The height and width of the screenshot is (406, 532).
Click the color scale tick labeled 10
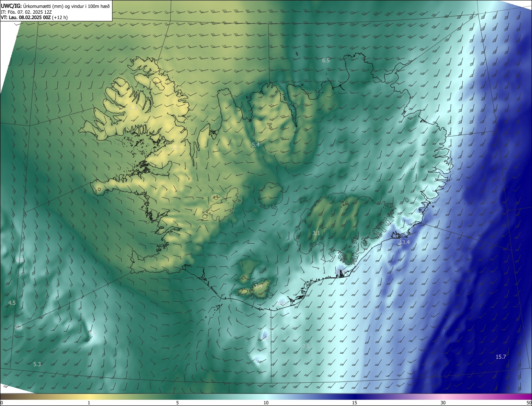click(x=266, y=403)
